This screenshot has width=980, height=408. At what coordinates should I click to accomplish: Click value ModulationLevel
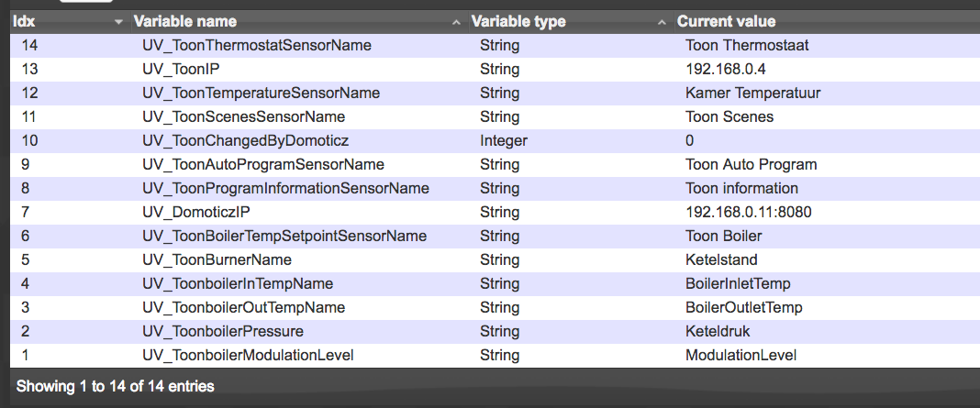pos(741,355)
